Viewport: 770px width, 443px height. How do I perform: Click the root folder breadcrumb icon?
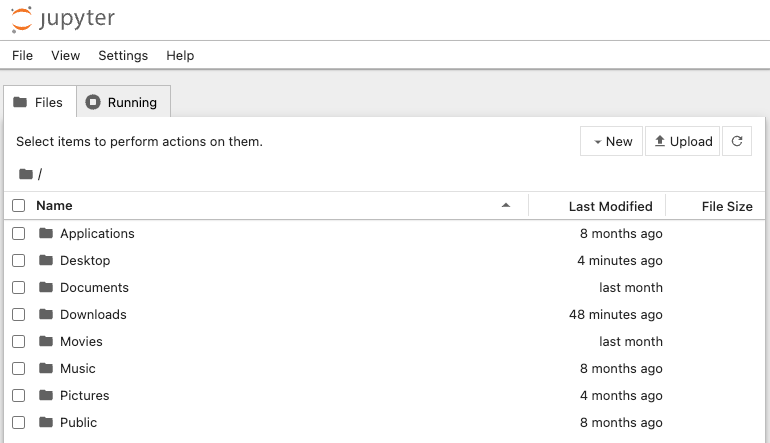(x=26, y=174)
